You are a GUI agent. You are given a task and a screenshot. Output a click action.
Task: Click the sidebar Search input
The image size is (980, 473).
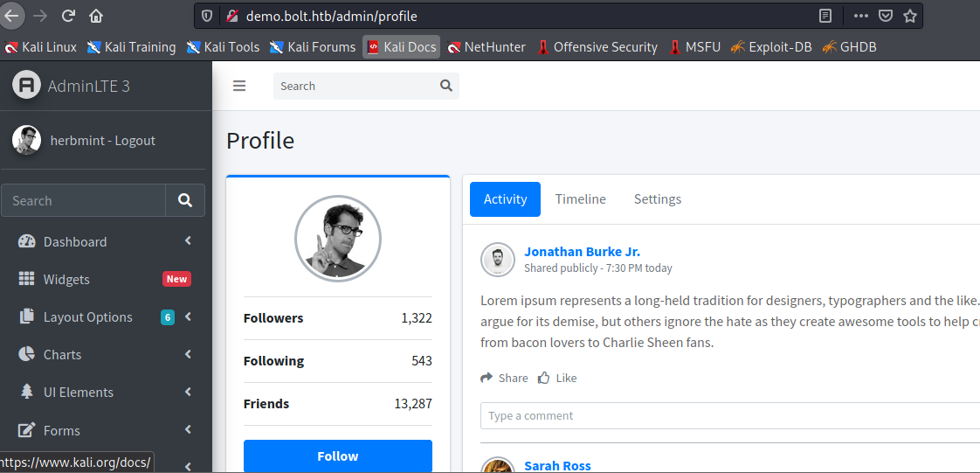(x=83, y=200)
